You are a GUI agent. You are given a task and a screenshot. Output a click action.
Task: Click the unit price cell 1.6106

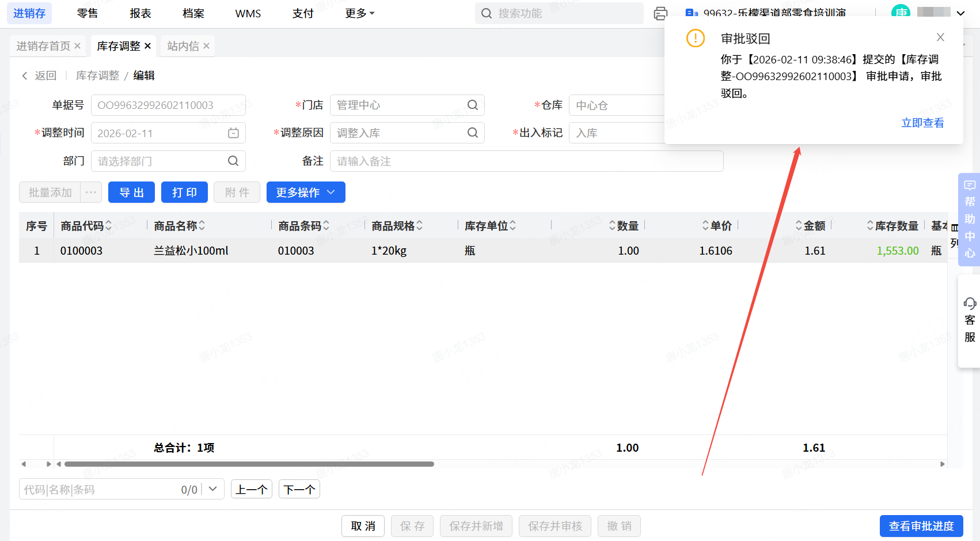point(716,251)
